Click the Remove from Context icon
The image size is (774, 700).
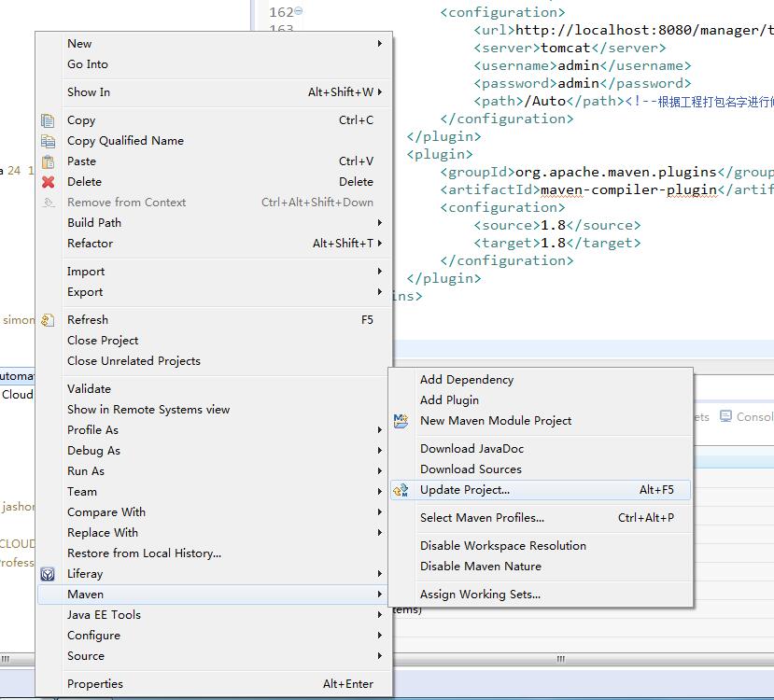(48, 203)
